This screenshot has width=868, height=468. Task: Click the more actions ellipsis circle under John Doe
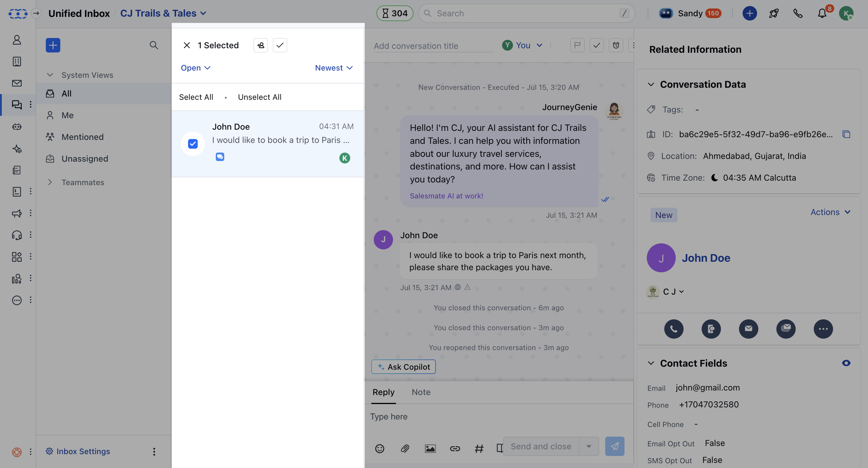coord(823,328)
